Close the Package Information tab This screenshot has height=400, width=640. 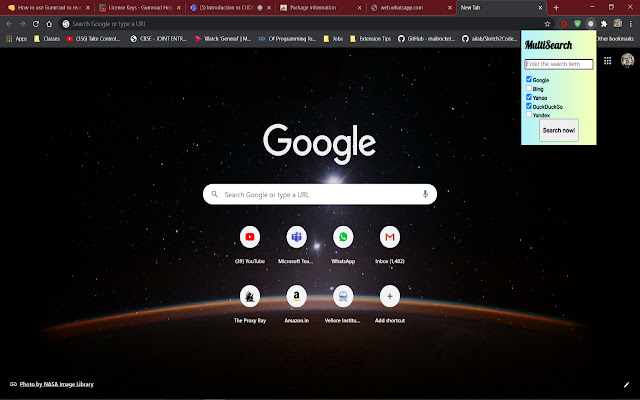pyautogui.click(x=359, y=8)
